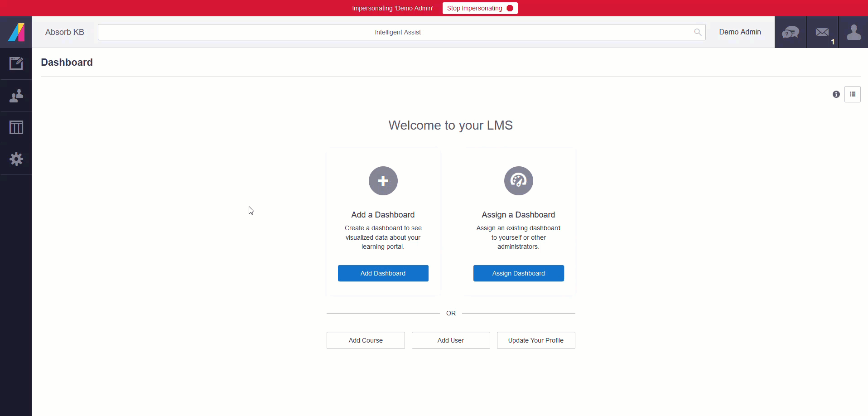Click the Welcome to your LMS heading
Screen dimensions: 868x416
click(450, 126)
